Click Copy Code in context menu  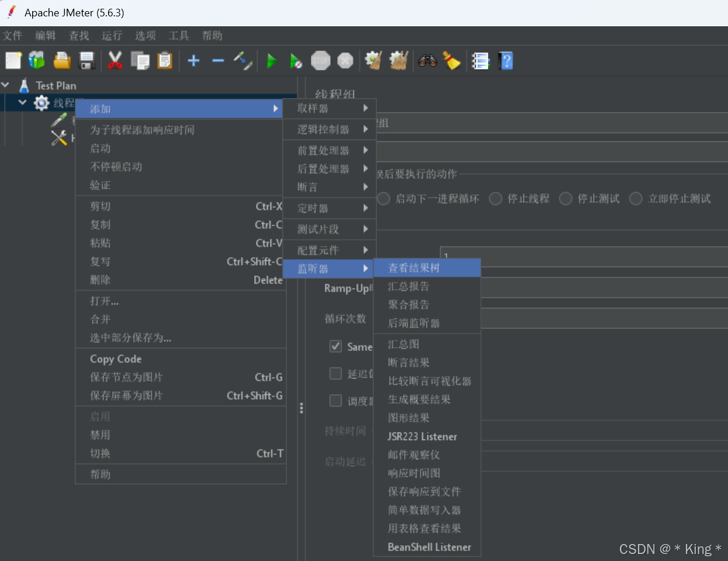click(181, 359)
